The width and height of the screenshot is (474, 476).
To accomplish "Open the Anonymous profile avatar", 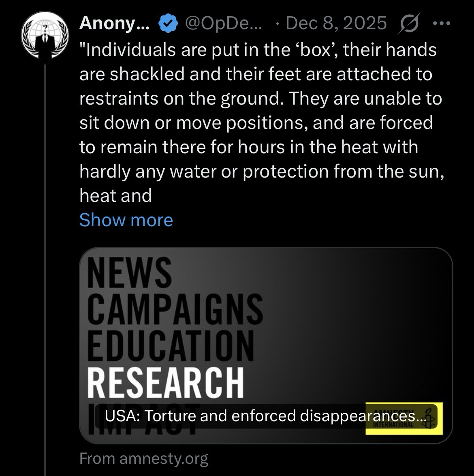I will tap(44, 37).
